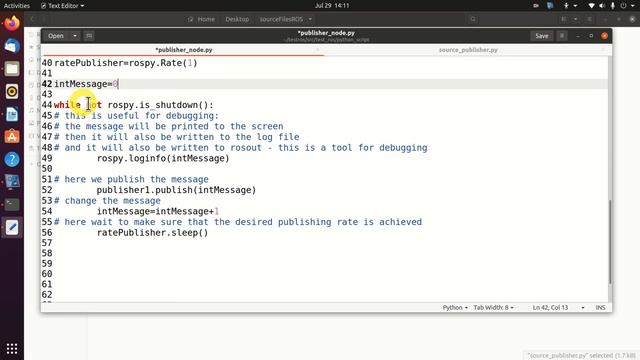
Task: Click the microphone icon in the top bar
Action: 613,6
